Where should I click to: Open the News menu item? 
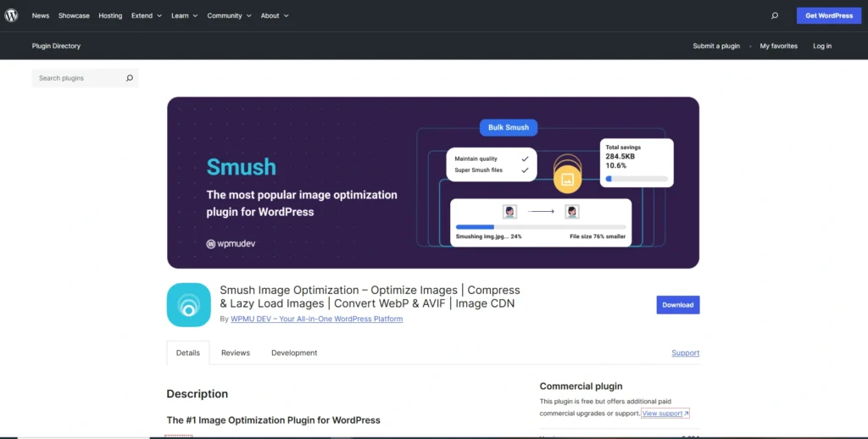tap(41, 15)
